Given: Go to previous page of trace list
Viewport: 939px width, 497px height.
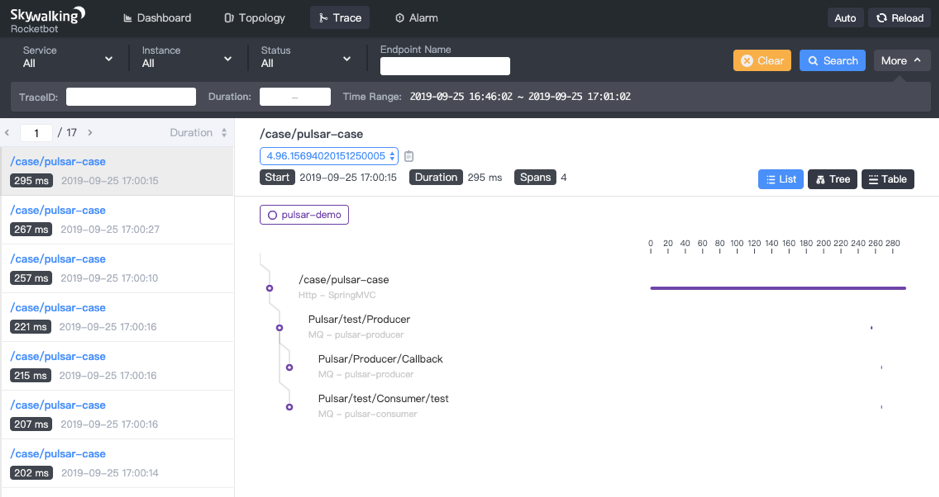Looking at the screenshot, I should click(8, 132).
